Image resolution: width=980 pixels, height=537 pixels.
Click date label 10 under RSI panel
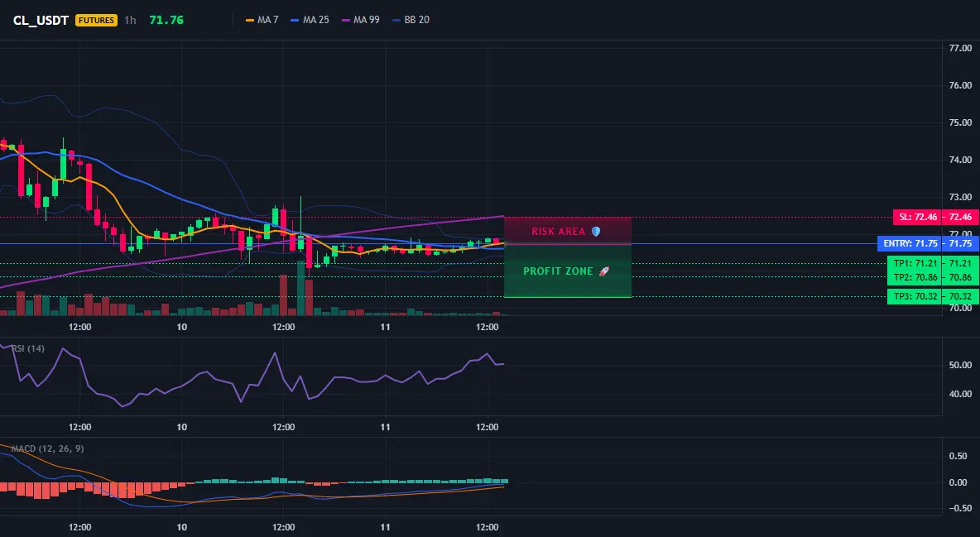click(x=181, y=427)
